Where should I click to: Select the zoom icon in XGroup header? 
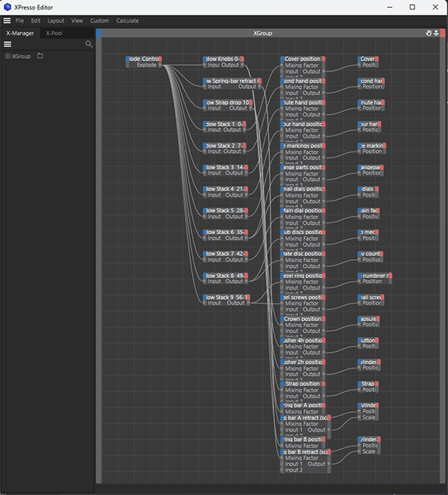point(436,33)
